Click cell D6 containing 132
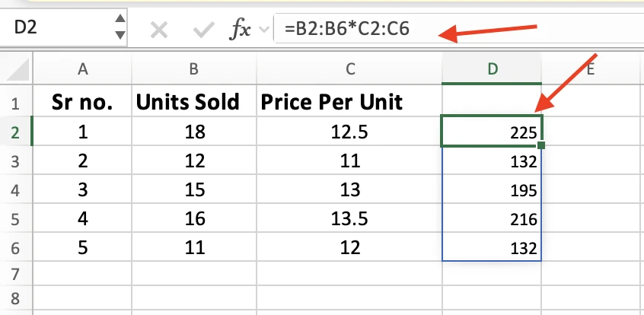Screen dimensions: 644x315 [x=492, y=247]
